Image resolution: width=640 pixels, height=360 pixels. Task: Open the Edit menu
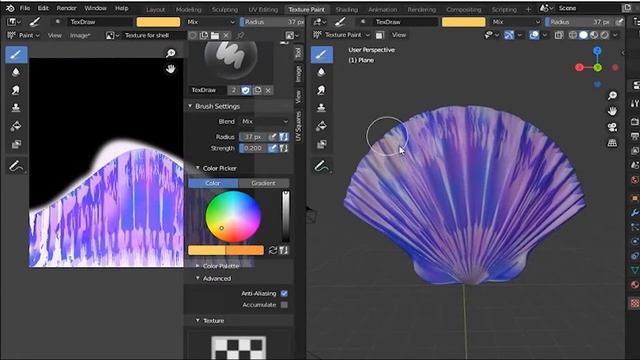43,8
